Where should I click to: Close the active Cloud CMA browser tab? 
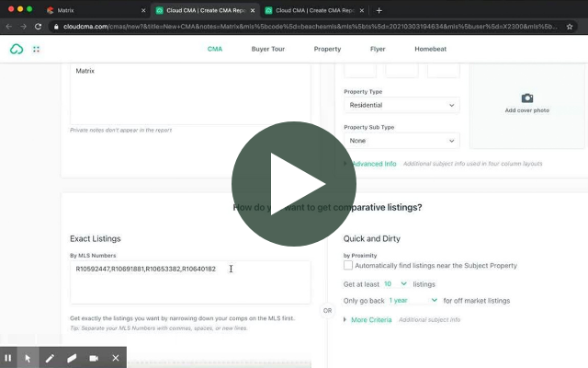253,10
